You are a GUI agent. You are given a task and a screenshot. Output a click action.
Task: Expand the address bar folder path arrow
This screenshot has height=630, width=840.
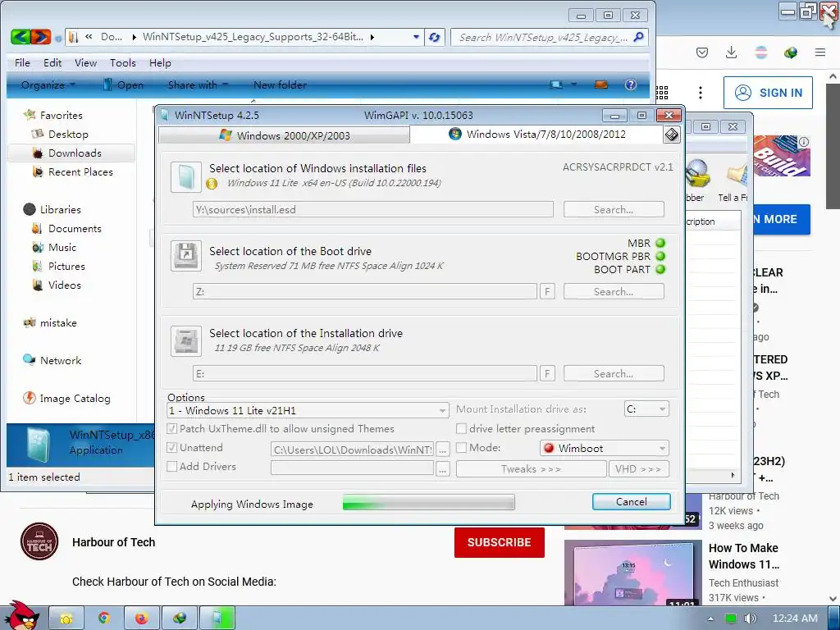372,37
